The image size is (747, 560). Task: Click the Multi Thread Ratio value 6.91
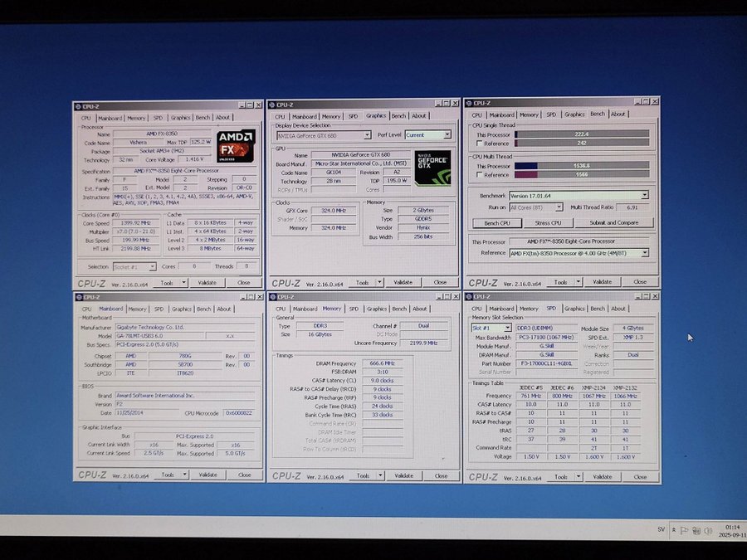pos(632,207)
